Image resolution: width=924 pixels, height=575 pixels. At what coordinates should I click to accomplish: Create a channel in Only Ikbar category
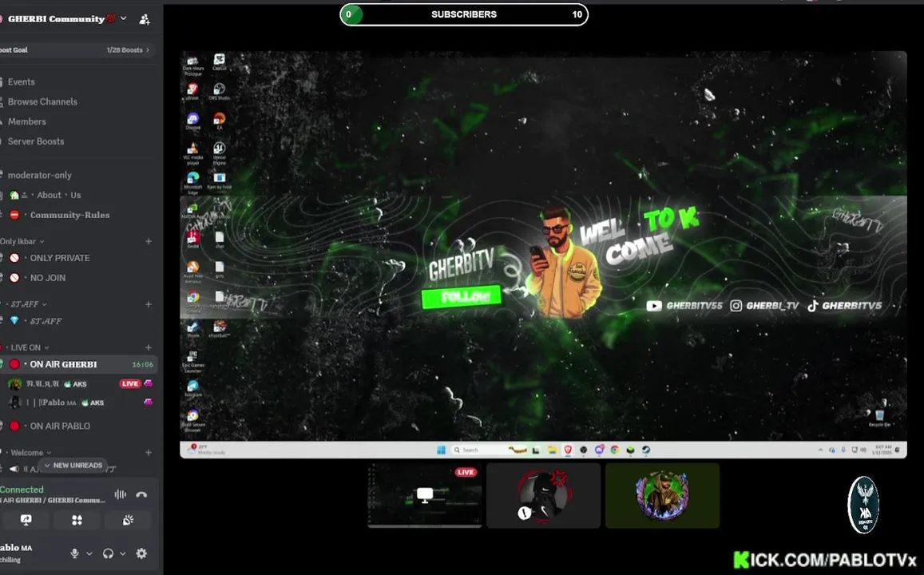(x=149, y=241)
